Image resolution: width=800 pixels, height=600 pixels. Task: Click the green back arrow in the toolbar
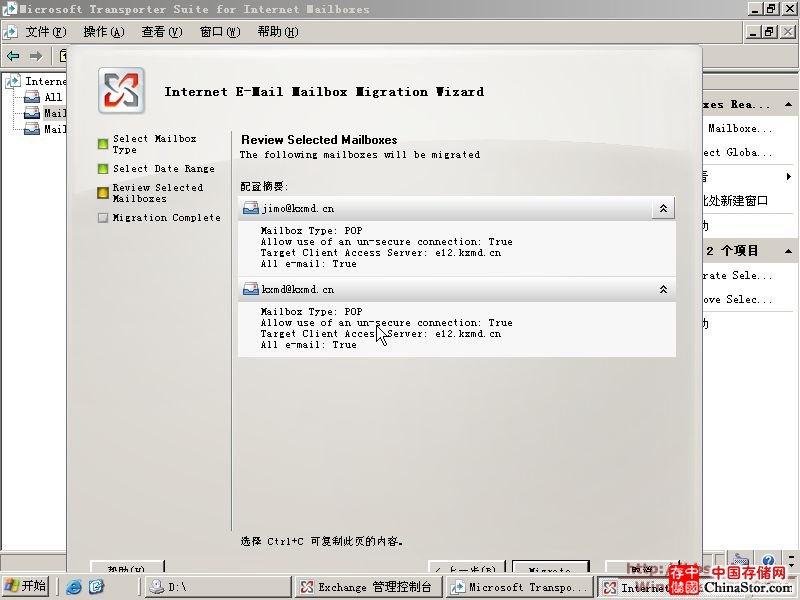(x=13, y=56)
